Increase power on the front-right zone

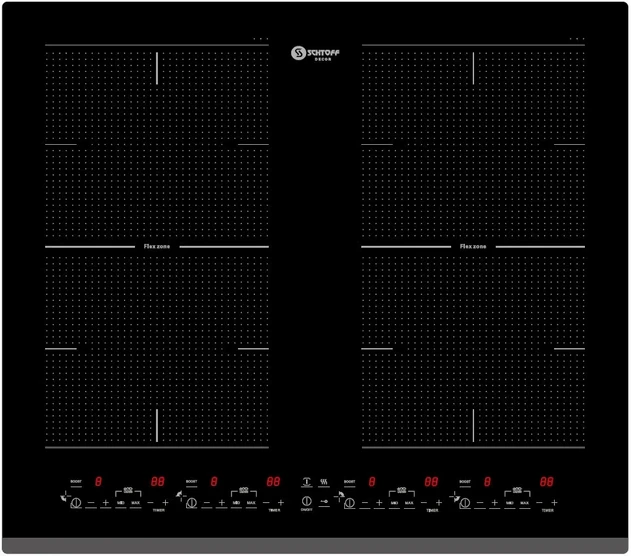495,503
